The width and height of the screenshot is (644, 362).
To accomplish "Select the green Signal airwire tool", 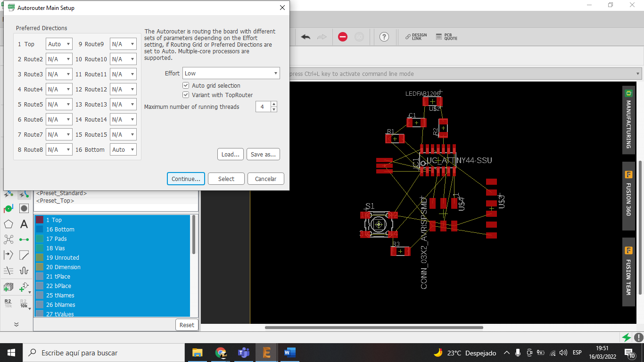I will coord(24,239).
